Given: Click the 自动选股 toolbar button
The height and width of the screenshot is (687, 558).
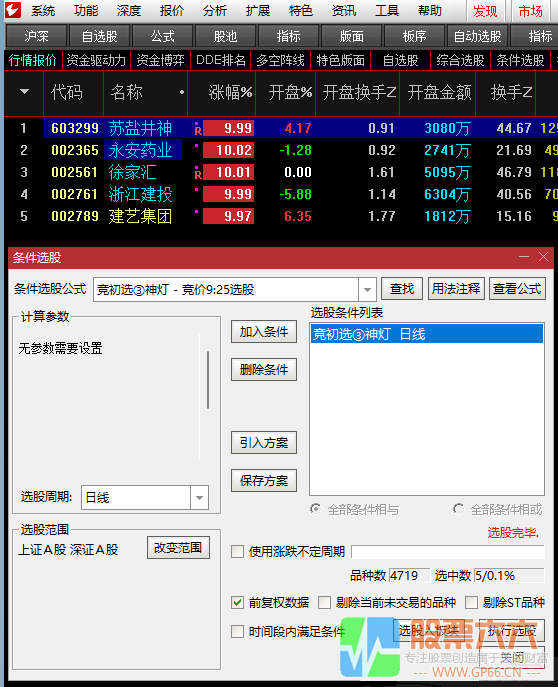Looking at the screenshot, I should pos(477,36).
